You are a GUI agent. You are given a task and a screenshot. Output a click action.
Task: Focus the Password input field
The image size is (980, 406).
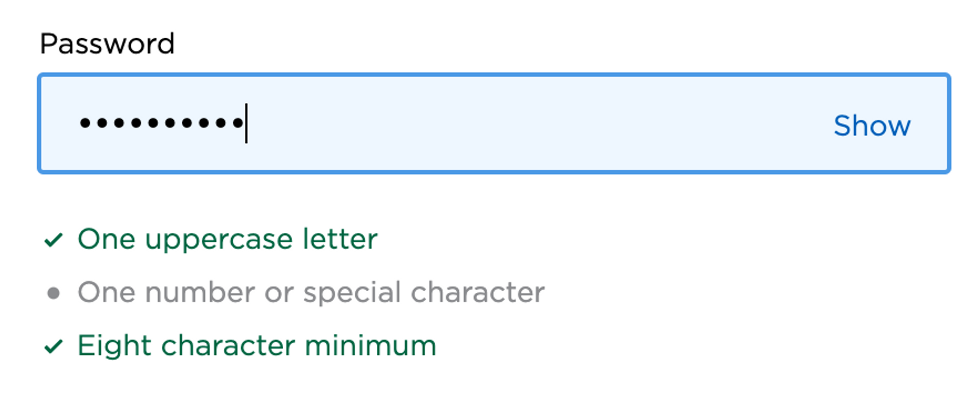coord(490,124)
